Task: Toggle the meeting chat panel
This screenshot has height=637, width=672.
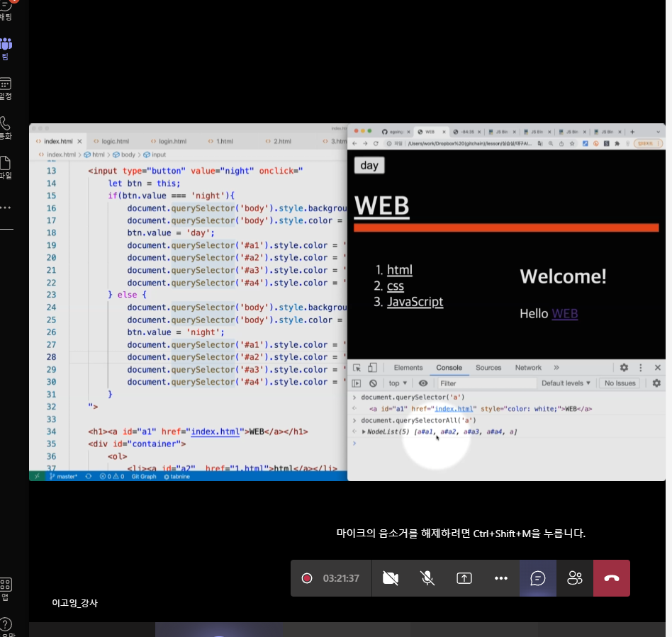Action: pos(538,578)
